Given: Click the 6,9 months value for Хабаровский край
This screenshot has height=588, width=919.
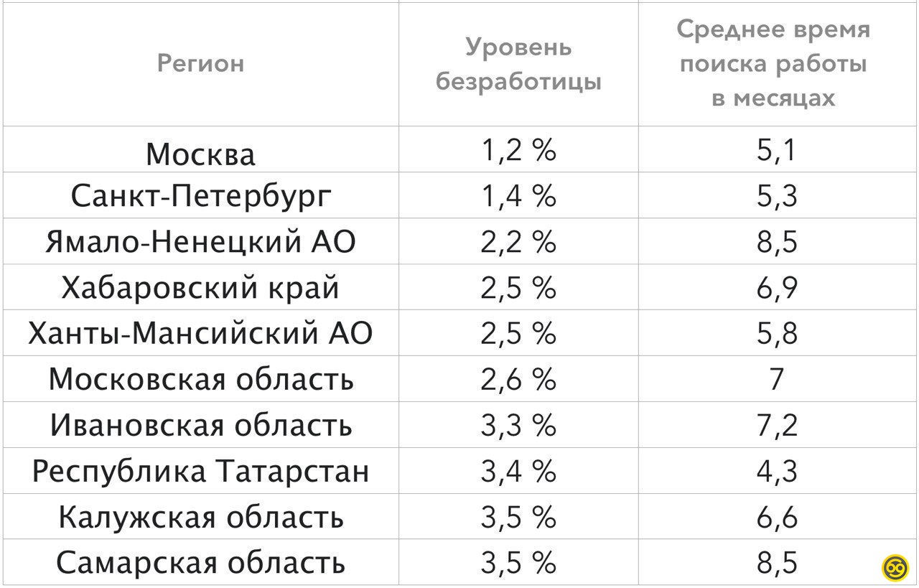Looking at the screenshot, I should pyautogui.click(x=776, y=288).
